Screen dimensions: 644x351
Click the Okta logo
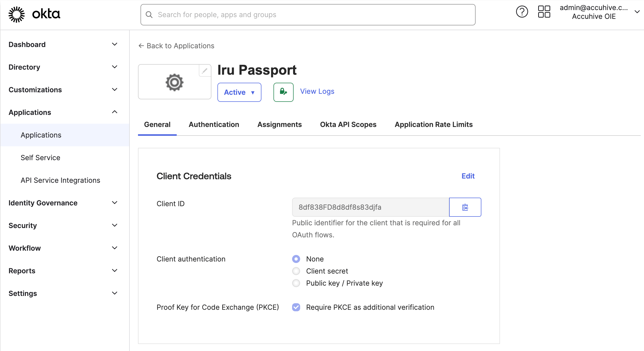34,14
